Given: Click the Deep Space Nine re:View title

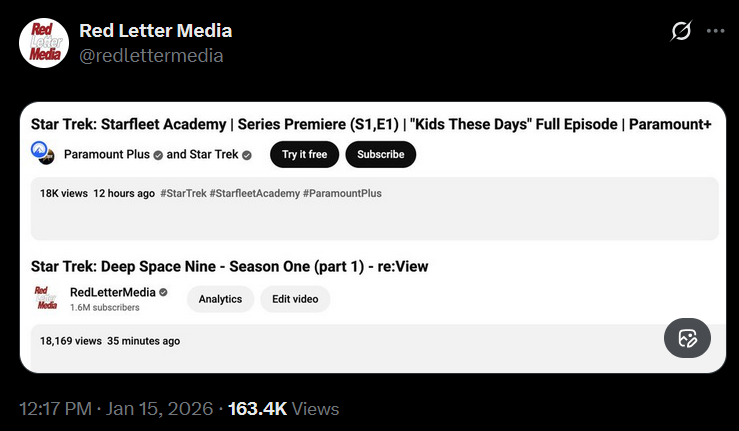Looking at the screenshot, I should [230, 266].
